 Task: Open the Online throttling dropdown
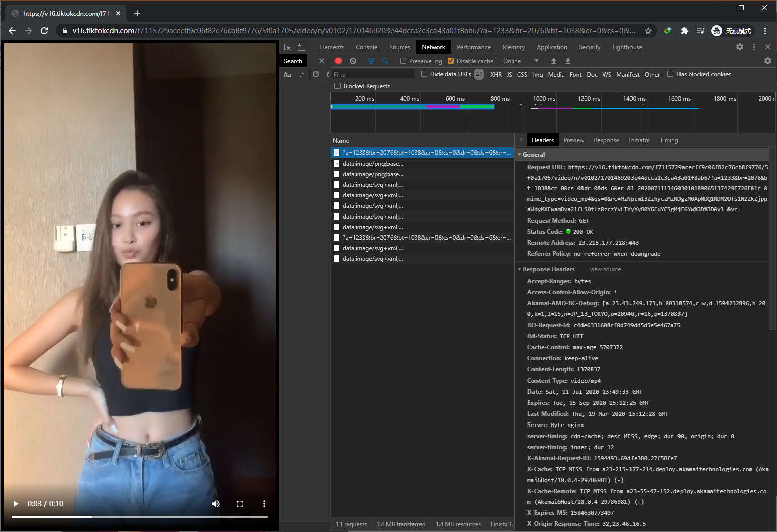515,61
